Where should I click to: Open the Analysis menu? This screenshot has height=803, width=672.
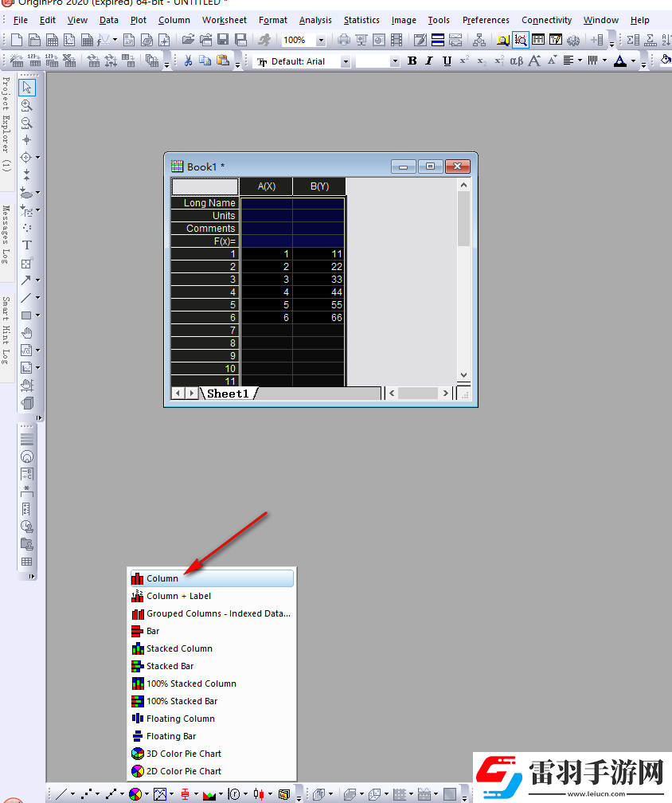coord(315,20)
